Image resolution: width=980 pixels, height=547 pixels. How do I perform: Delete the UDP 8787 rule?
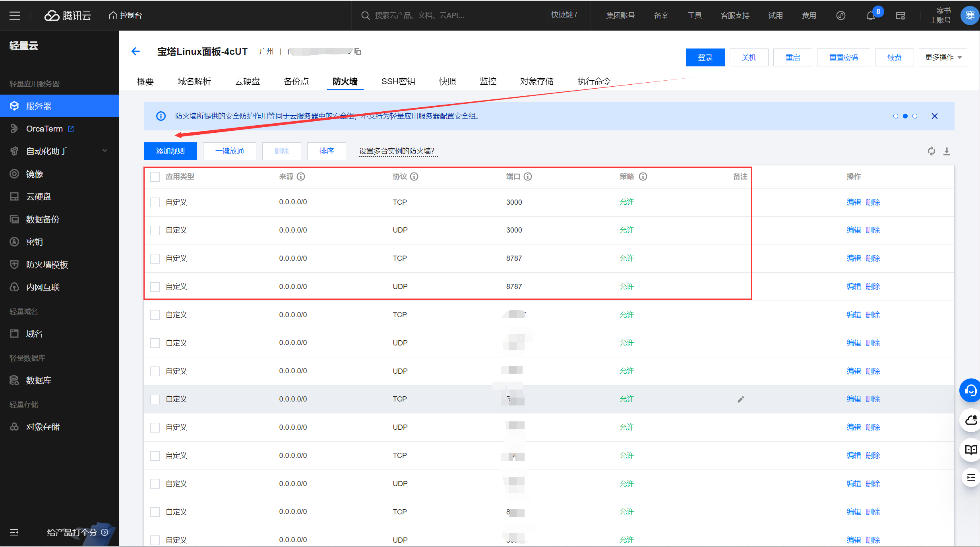(873, 287)
